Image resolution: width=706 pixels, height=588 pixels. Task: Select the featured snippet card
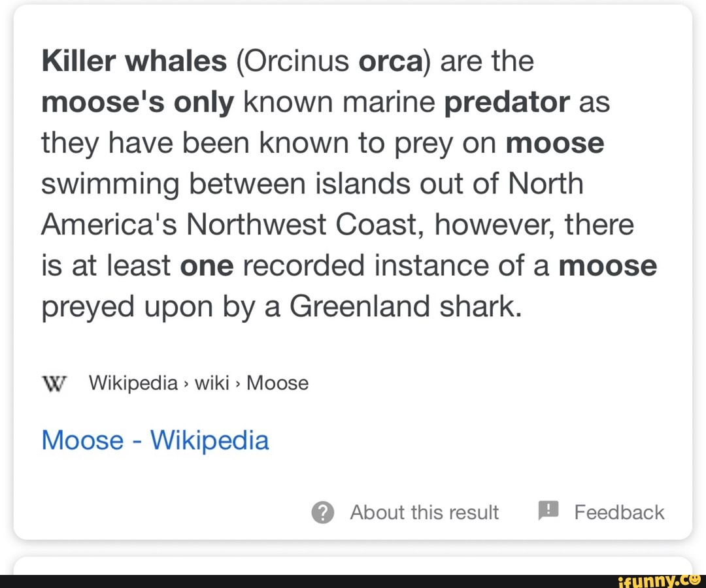click(x=353, y=274)
